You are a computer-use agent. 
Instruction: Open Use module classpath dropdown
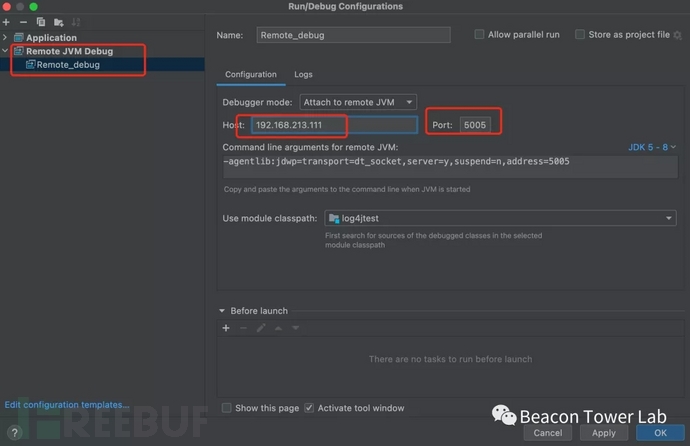point(500,218)
